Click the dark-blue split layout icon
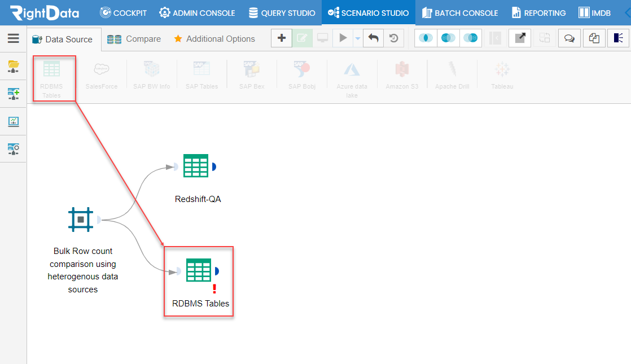Screen dimensions: 631x364 point(619,38)
